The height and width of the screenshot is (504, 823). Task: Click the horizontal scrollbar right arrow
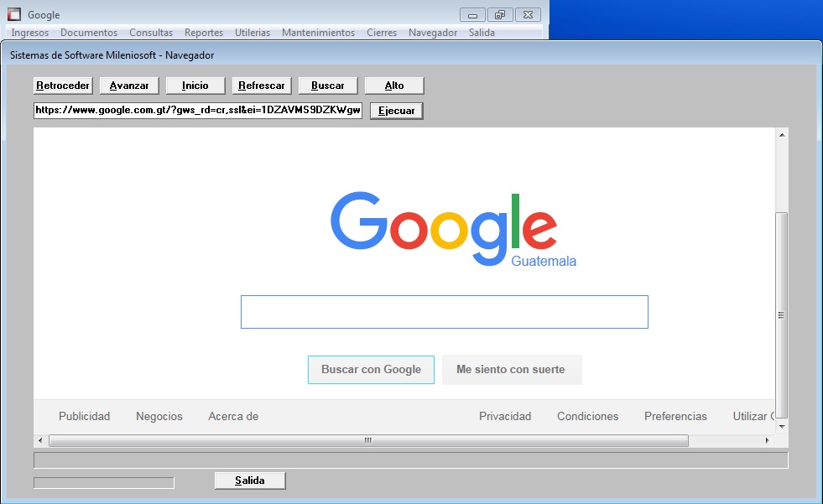point(768,440)
